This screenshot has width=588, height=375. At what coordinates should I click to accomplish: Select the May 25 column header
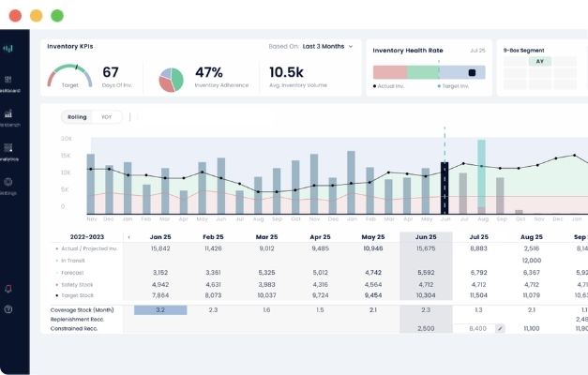coord(373,237)
